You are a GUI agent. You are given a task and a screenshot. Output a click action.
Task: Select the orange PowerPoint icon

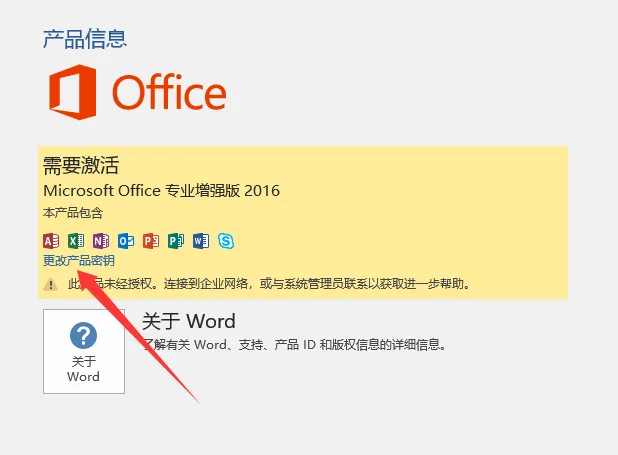(x=151, y=241)
